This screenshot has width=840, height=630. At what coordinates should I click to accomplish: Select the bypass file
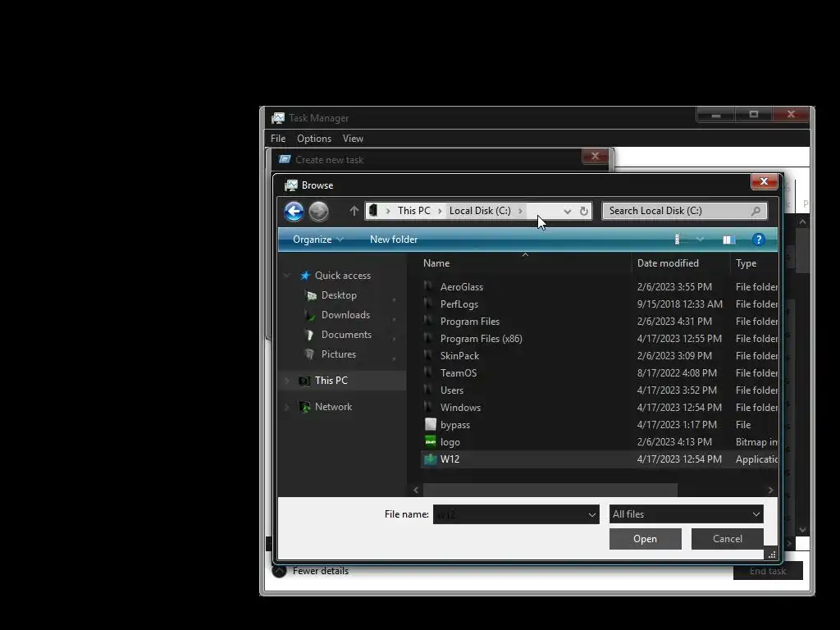[600, 425]
